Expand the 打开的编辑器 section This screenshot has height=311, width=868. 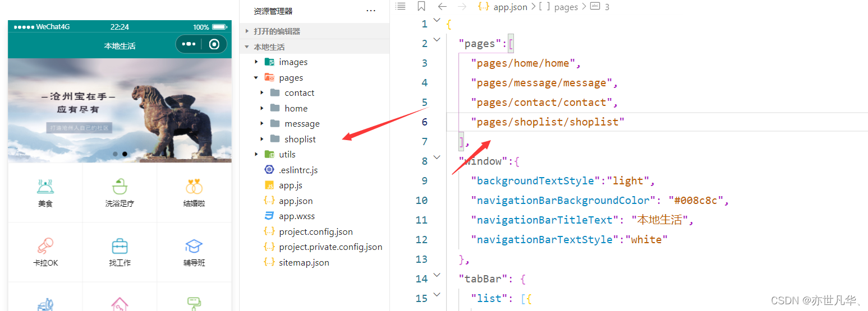247,31
